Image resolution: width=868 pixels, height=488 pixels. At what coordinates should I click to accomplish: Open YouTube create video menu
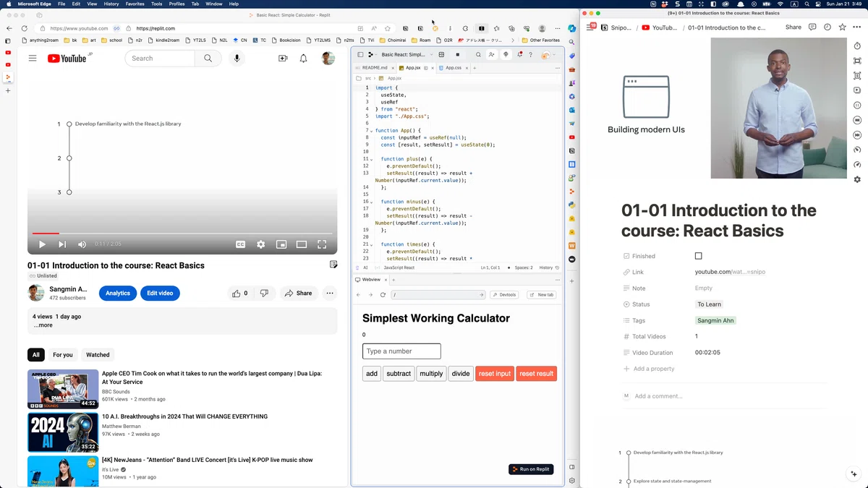tap(283, 59)
